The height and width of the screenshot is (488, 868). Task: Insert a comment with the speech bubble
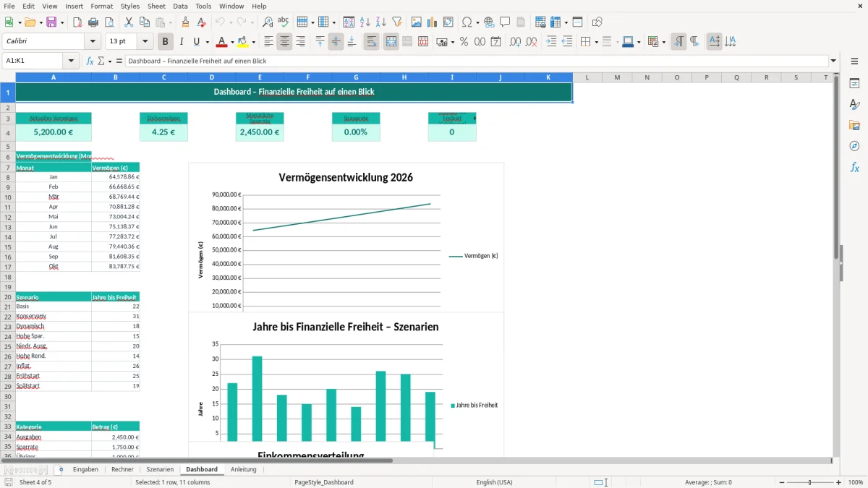pos(505,22)
